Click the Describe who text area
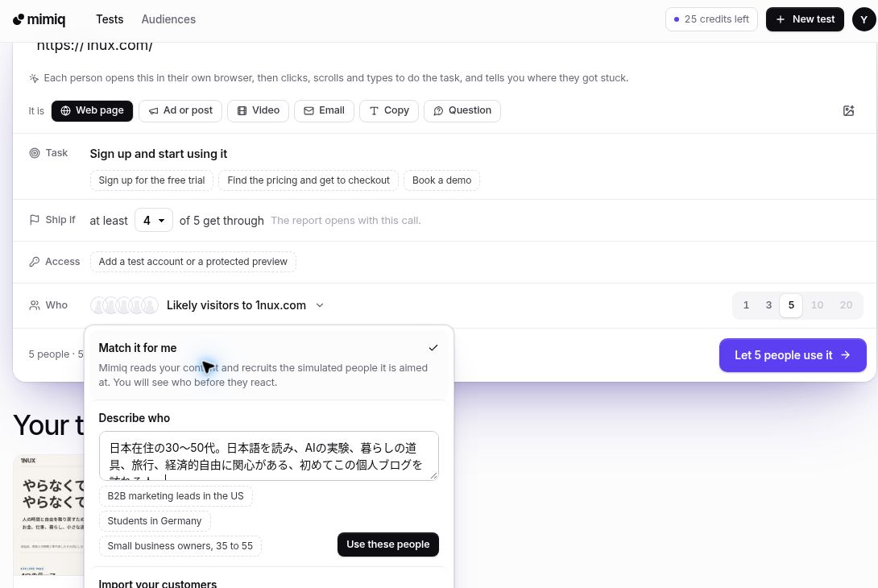The image size is (878, 588). 269,456
